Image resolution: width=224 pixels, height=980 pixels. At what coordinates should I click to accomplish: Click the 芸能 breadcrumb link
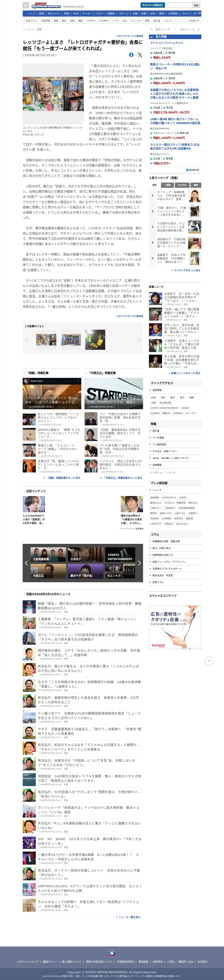(39, 29)
